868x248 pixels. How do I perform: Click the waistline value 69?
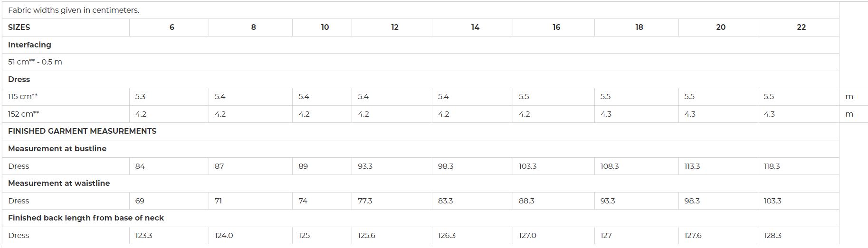click(x=140, y=201)
